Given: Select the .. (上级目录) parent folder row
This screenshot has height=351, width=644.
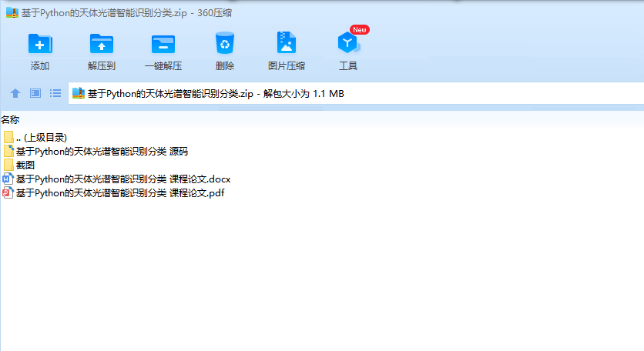Looking at the screenshot, I should pos(35,138).
